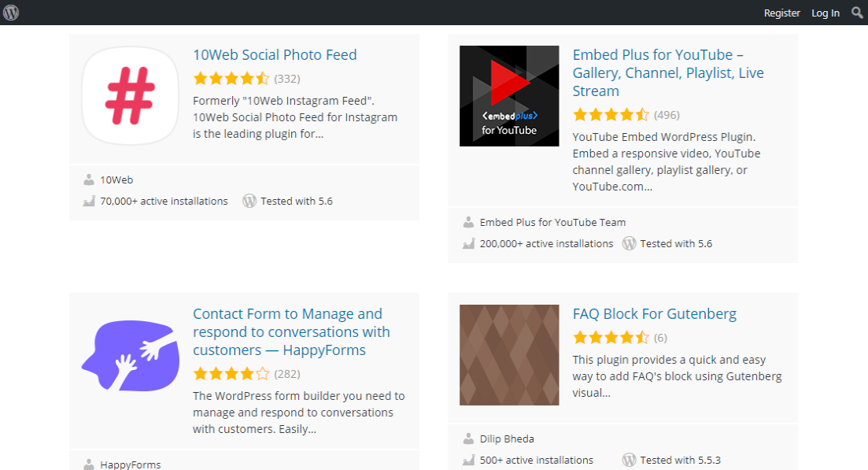Screen dimensions: 868x470
Task: Open the HappyForms contact form plugin title
Action: 291,331
